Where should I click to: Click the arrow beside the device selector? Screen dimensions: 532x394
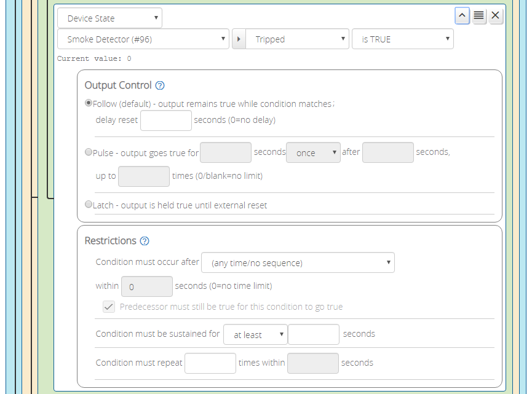[x=239, y=38]
